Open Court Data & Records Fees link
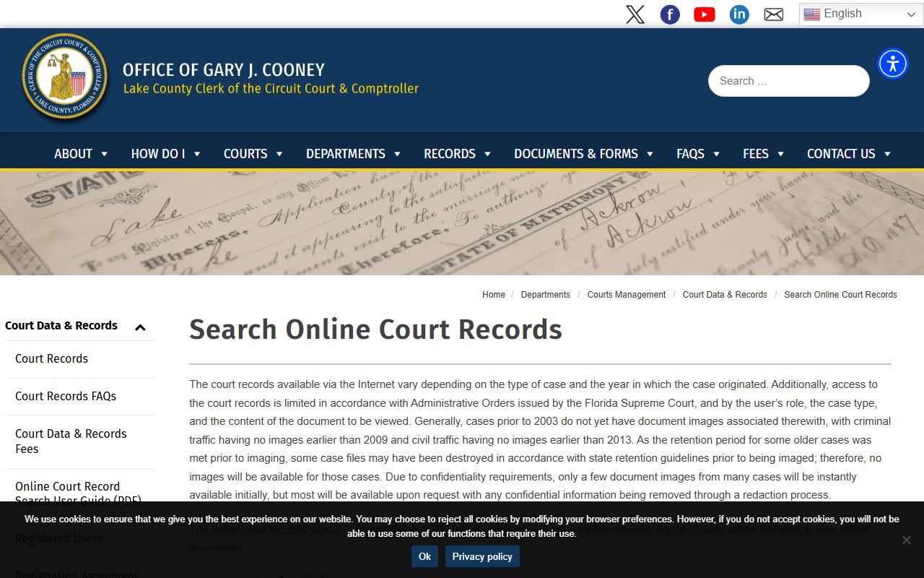924x578 pixels. pyautogui.click(x=71, y=441)
